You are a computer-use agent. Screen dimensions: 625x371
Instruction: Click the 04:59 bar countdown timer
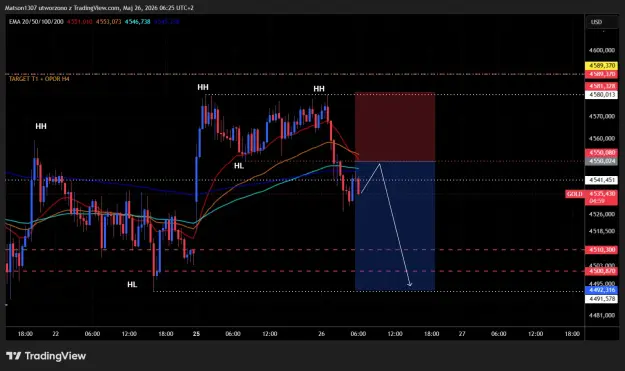[597, 201]
